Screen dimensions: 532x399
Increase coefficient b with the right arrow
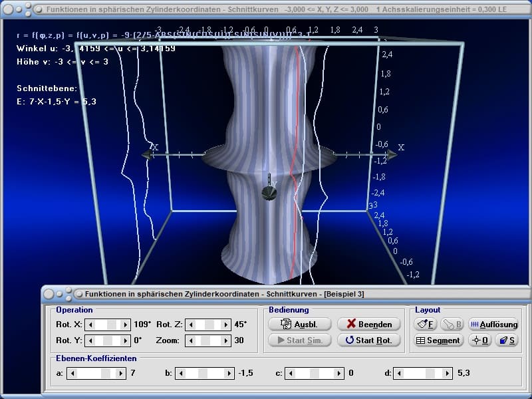coord(229,374)
